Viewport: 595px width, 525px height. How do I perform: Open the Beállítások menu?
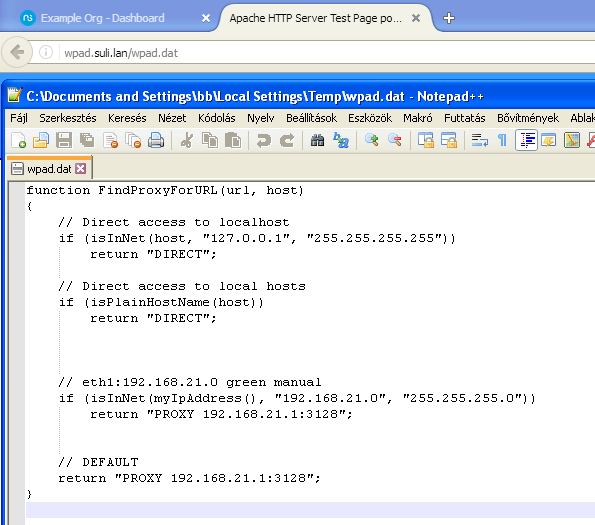tap(312, 118)
